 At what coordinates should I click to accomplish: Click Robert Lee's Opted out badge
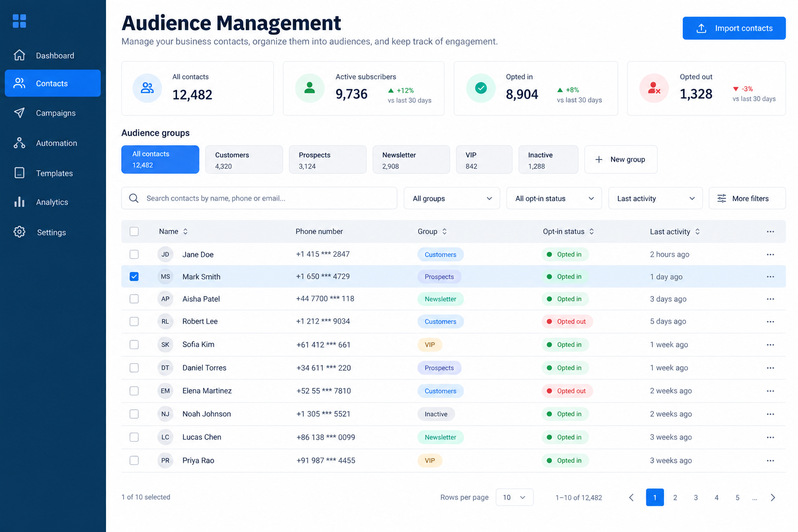(567, 322)
